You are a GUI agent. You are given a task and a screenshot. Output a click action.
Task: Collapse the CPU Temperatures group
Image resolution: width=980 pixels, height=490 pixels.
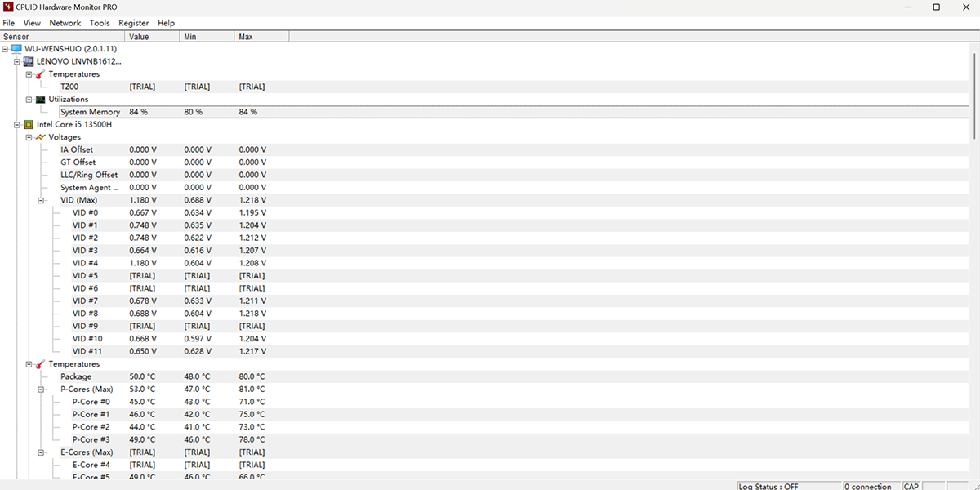click(29, 364)
